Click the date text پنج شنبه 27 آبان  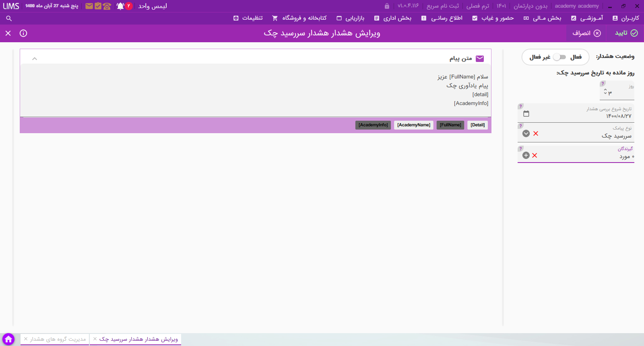pos(52,6)
